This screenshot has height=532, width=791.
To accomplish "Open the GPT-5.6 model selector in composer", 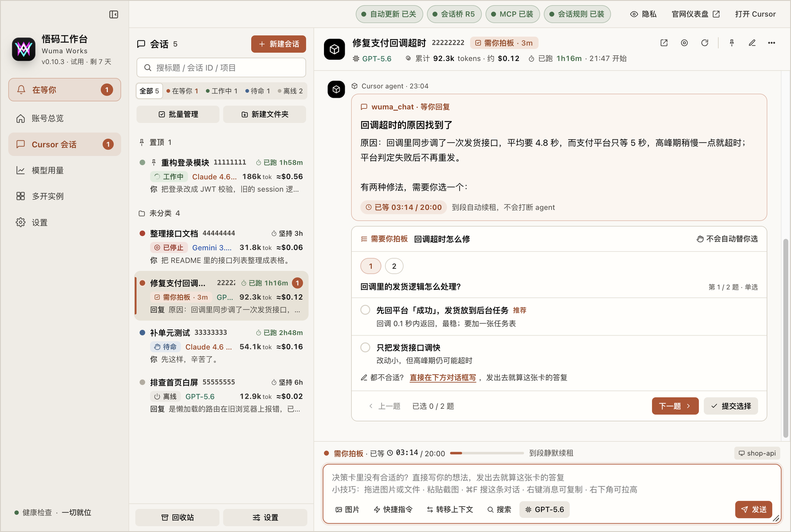I will 544,510.
